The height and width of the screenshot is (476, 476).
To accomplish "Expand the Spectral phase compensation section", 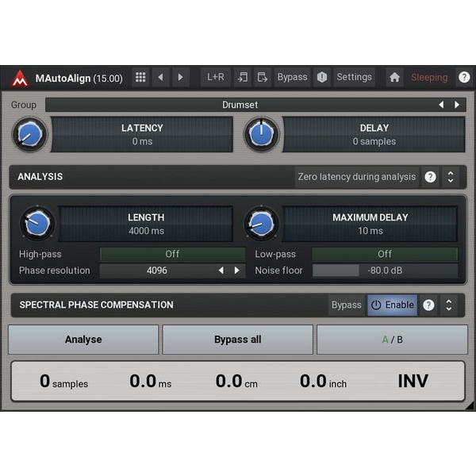I will click(449, 305).
